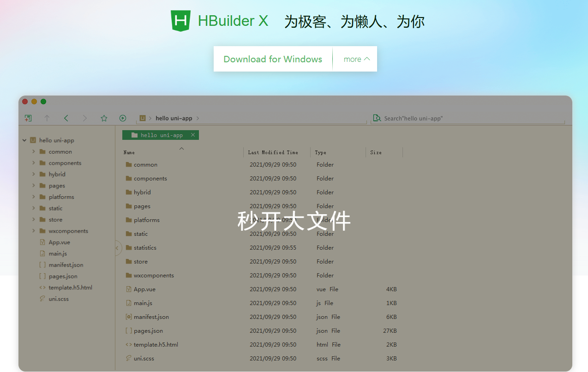The width and height of the screenshot is (588, 372).
Task: Click the App.vue icon in sidebar
Action: 42,242
